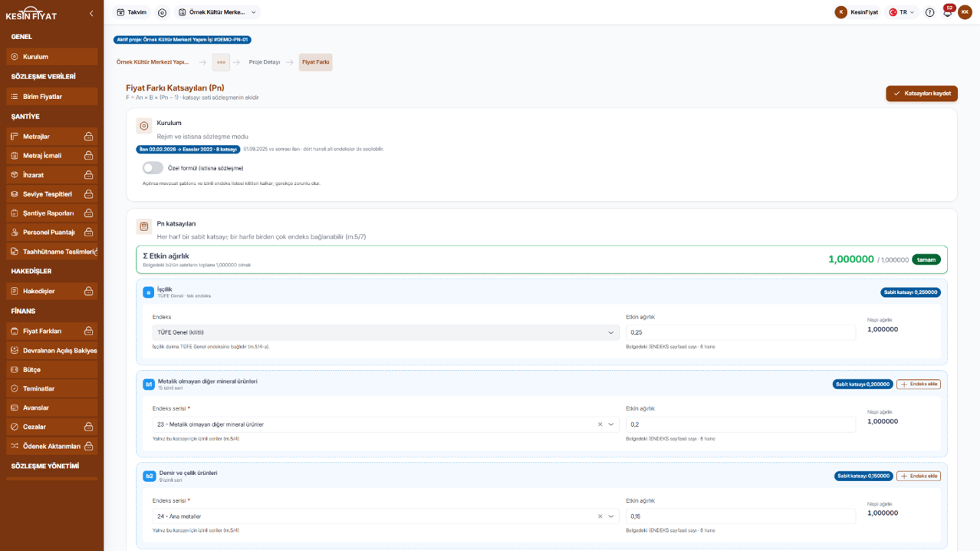Screen dimensions: 980x551
Task: Open the TÜFE Genel (kilitli) endeks dropdown
Action: pos(386,332)
